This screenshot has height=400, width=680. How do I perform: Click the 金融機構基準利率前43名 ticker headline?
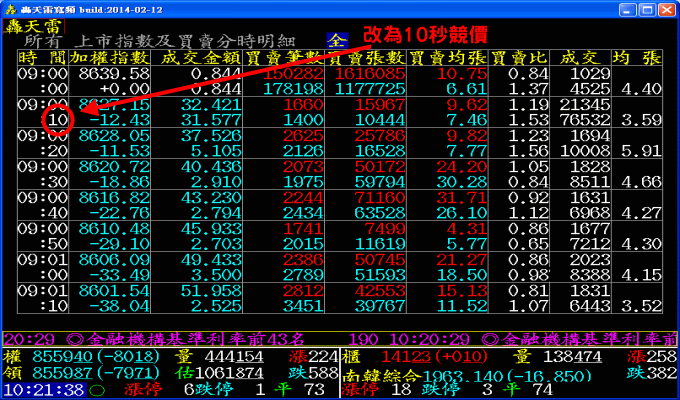tap(196, 339)
